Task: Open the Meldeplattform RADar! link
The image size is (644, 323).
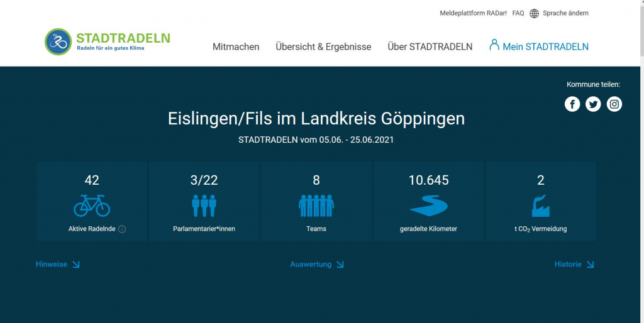Action: (472, 13)
